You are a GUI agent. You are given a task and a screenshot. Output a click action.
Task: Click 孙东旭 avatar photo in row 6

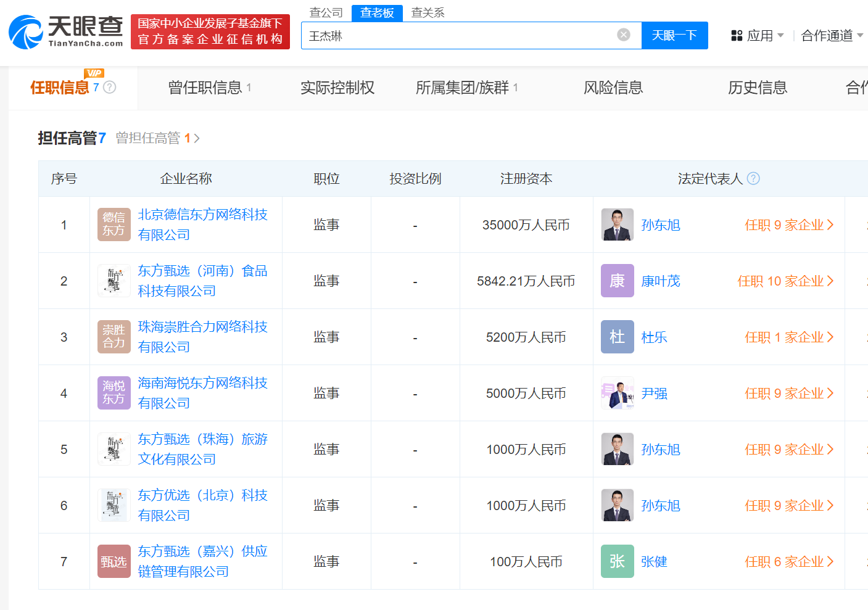click(x=618, y=505)
